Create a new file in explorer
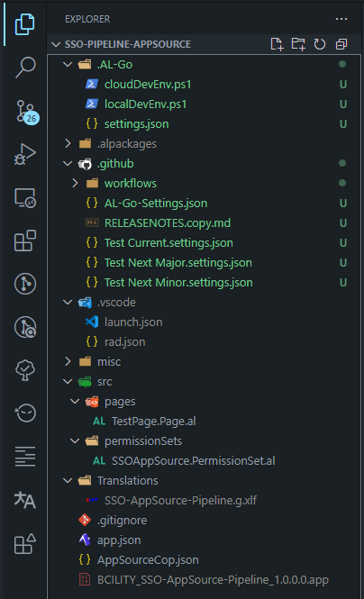Screen dimensions: 364x599 click(x=277, y=44)
